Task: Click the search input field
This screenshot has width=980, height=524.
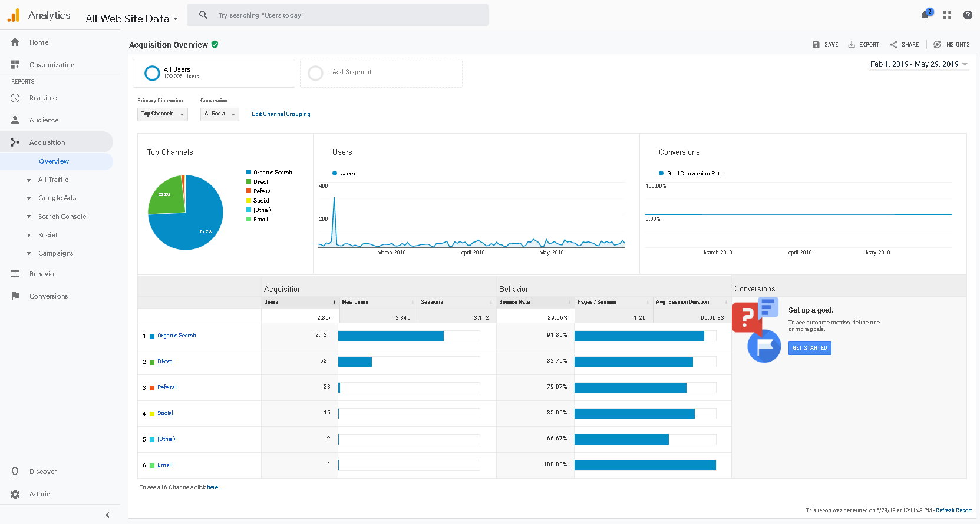Action: [x=338, y=15]
